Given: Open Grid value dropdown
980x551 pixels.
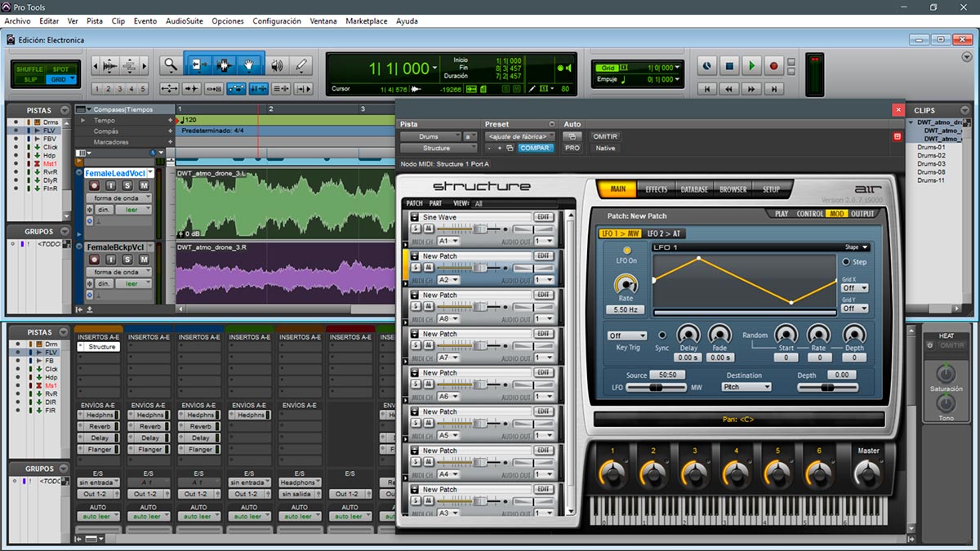Looking at the screenshot, I should click(678, 68).
